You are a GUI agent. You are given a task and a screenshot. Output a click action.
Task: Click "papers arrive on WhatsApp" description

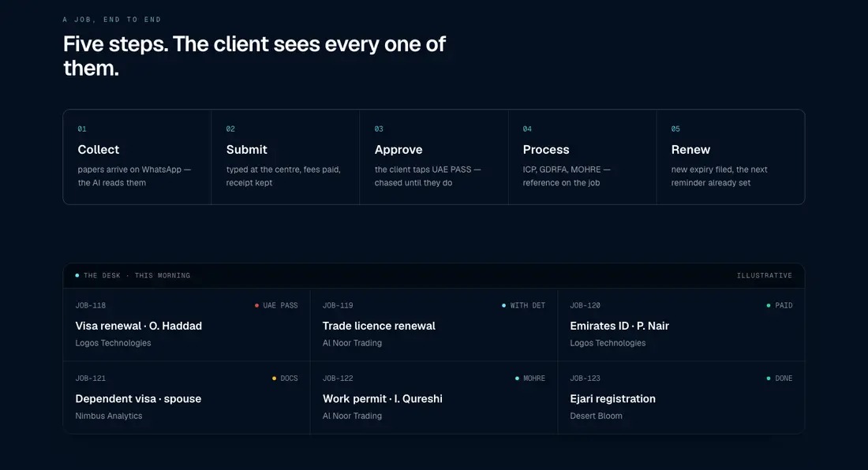tap(134, 176)
